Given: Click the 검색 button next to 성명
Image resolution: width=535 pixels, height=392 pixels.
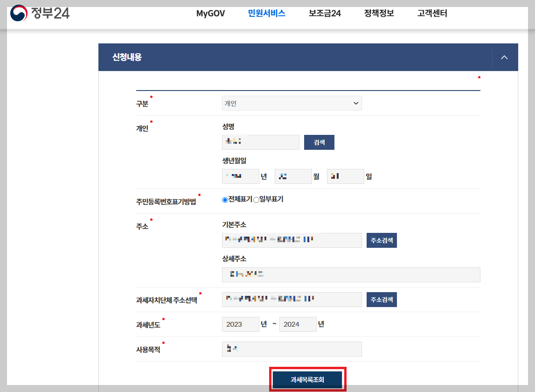Looking at the screenshot, I should [x=319, y=142].
